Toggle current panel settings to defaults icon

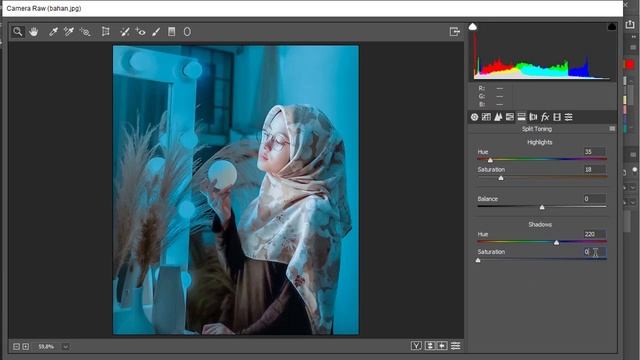456,346
